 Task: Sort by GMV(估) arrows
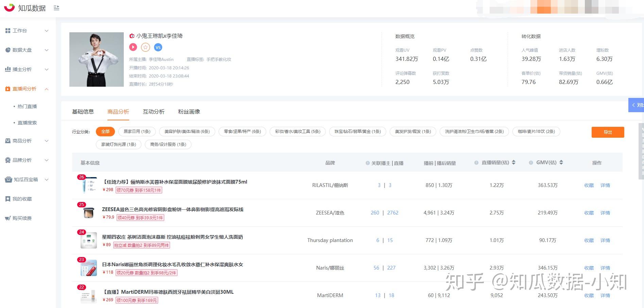pyautogui.click(x=561, y=162)
